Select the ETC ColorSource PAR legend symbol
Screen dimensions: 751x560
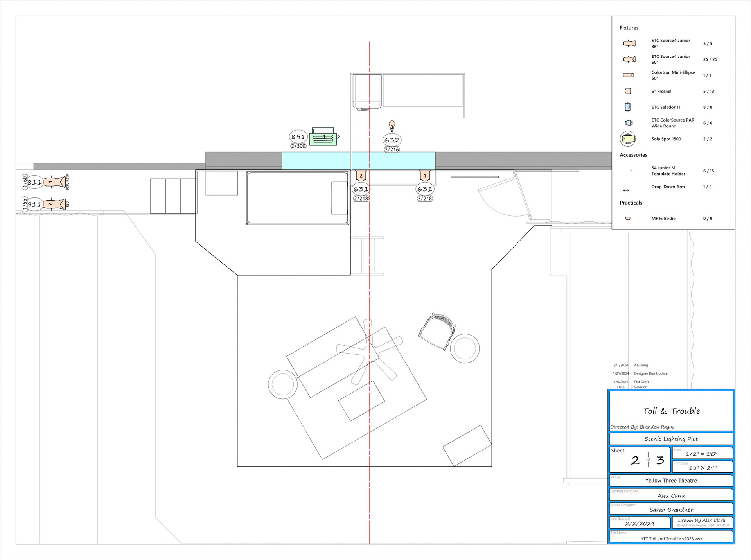click(x=628, y=123)
